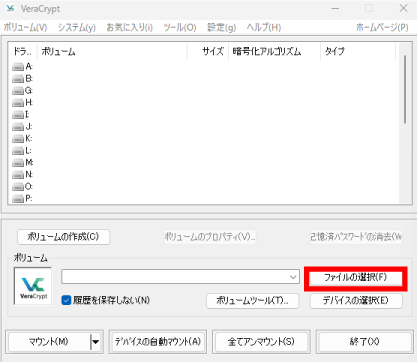418x363 pixels.
Task: Click the タイプ column header
Action: 358,52
